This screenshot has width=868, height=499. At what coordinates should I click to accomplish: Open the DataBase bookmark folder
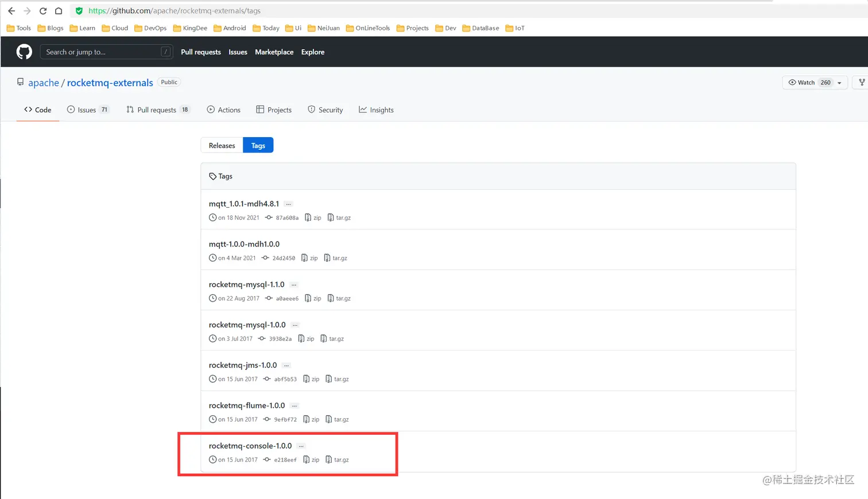(x=480, y=28)
